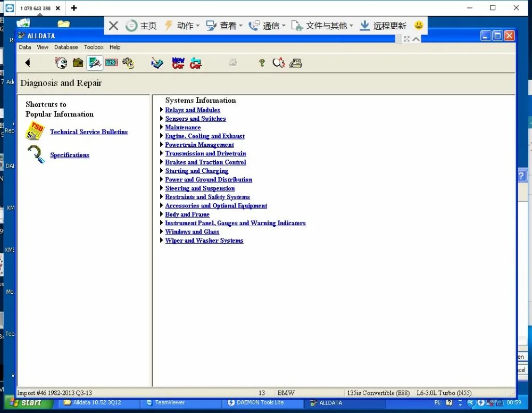Open Engine, Cooling and Exhaust link
Viewport: 532px width, 413px height.
click(x=205, y=136)
